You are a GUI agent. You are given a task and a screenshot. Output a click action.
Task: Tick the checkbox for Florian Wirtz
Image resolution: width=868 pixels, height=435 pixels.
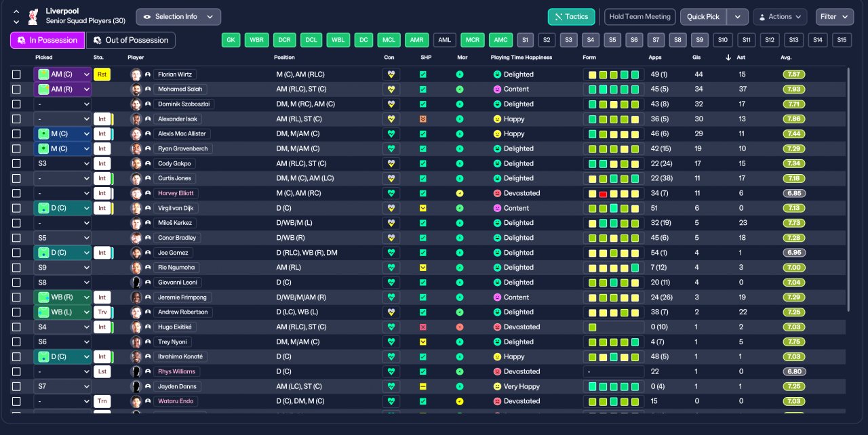16,75
